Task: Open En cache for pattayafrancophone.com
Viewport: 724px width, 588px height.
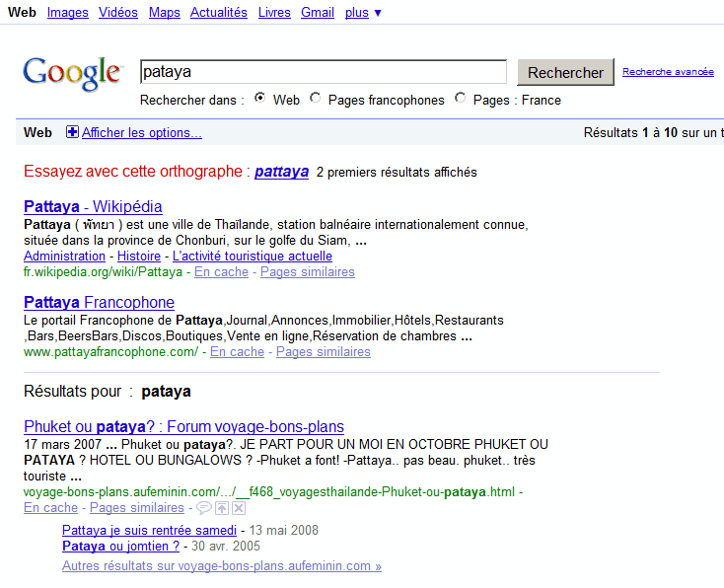Action: point(237,351)
